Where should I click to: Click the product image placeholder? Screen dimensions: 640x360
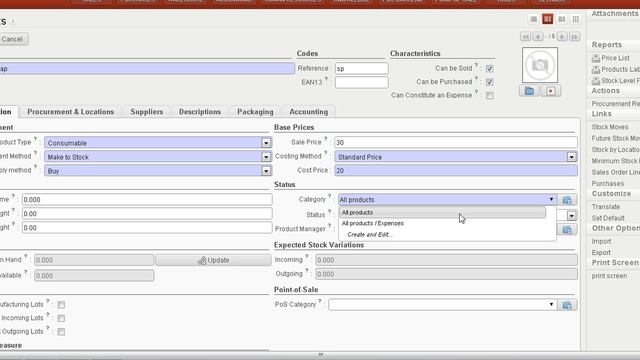coord(540,65)
